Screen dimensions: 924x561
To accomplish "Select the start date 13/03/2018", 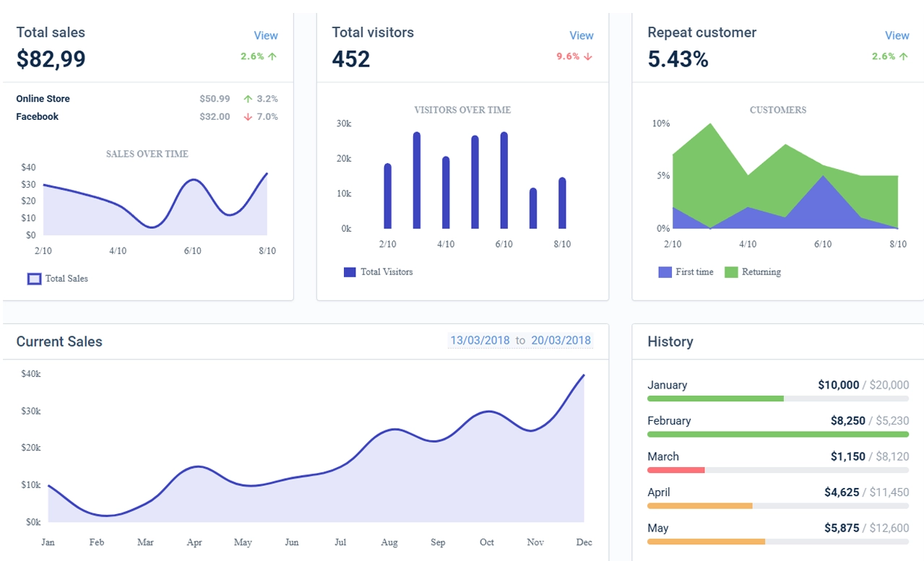I will point(480,341).
